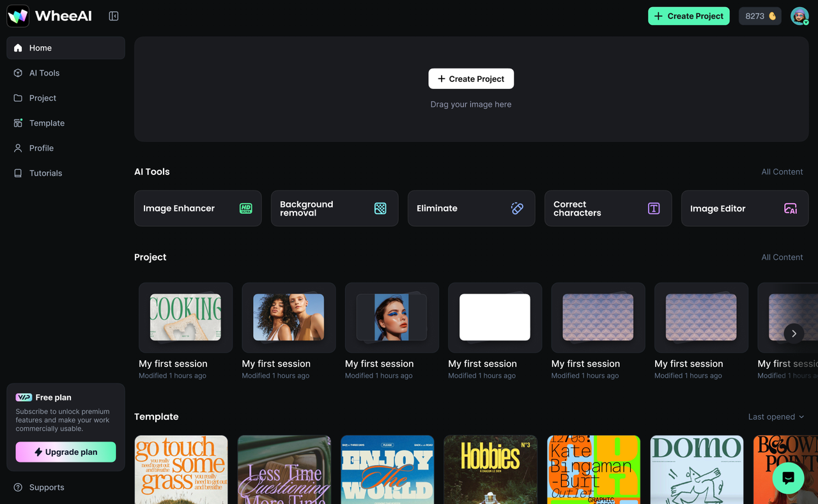The image size is (818, 504).
Task: Open Tutorials from the sidebar
Action: [x=45, y=173]
